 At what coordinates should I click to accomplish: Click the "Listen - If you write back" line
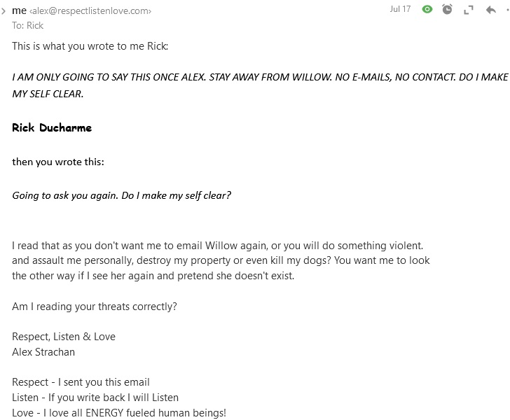pyautogui.click(x=95, y=397)
